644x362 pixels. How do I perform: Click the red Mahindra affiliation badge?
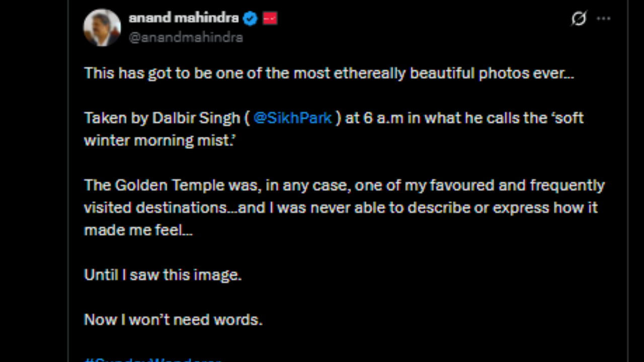(270, 19)
